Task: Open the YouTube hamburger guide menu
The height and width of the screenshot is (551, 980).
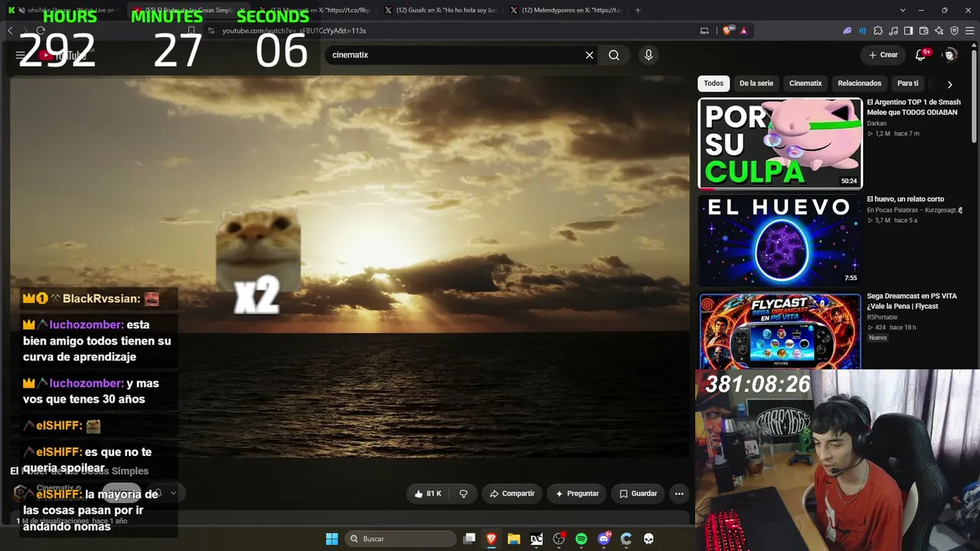Action: [x=20, y=55]
